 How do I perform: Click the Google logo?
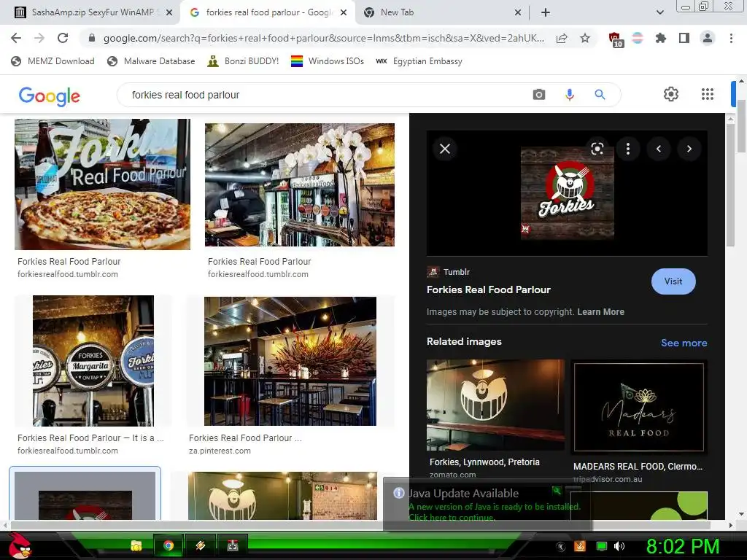point(49,96)
